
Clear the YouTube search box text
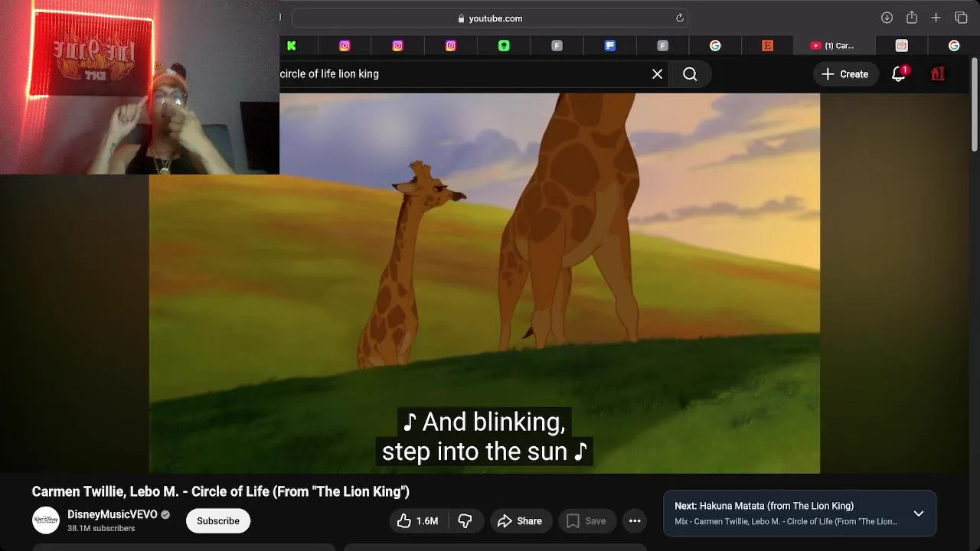pyautogui.click(x=657, y=74)
